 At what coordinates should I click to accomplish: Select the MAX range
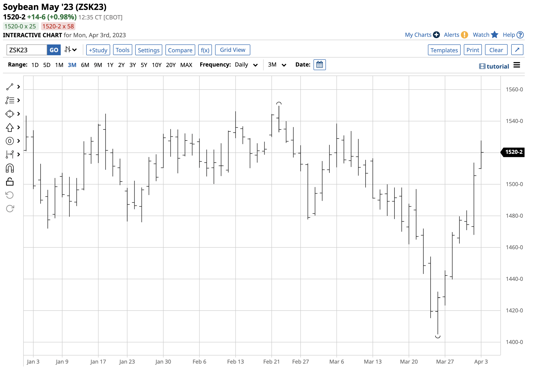tap(186, 65)
